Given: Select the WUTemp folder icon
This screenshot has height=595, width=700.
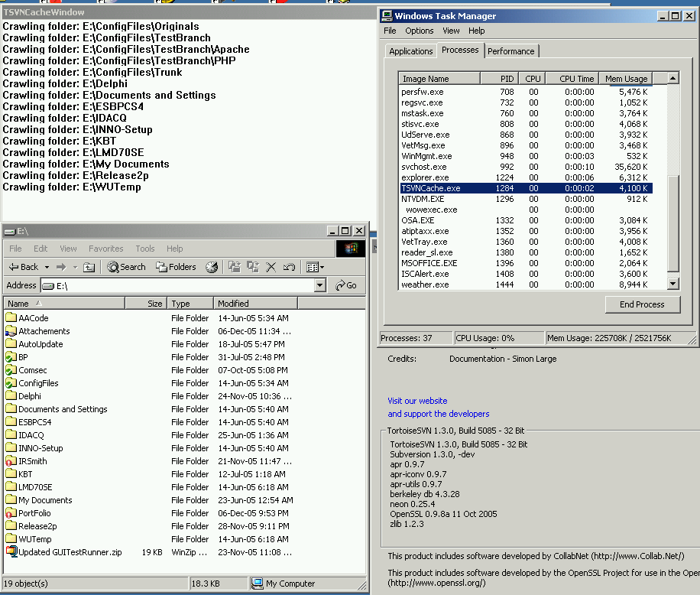Looking at the screenshot, I should click(11, 538).
